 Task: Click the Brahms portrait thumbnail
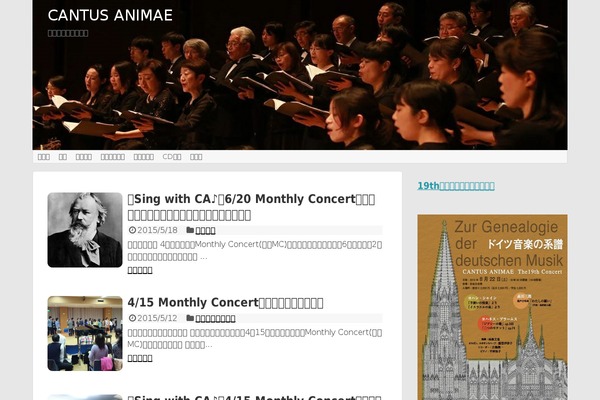tap(85, 230)
